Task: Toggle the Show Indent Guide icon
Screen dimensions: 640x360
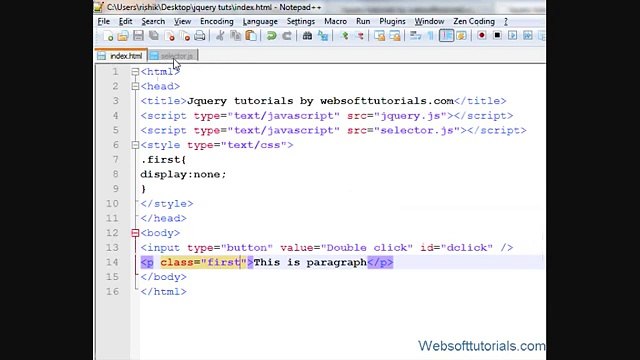Action: pos(446,36)
